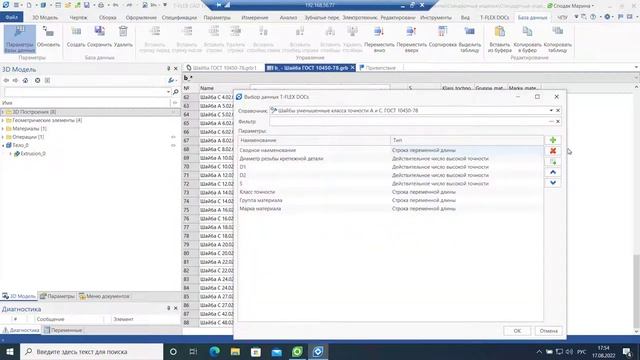Viewport: 640px width, 360px height.
Task: Open the Справочник dropdown arrow
Action: coord(551,111)
